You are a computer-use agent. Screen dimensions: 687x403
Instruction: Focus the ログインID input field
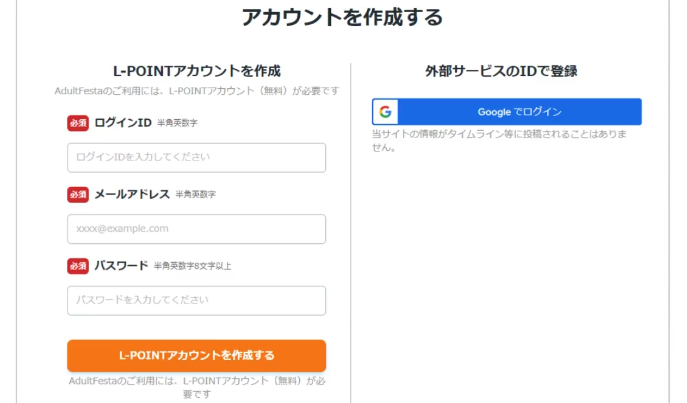point(196,157)
